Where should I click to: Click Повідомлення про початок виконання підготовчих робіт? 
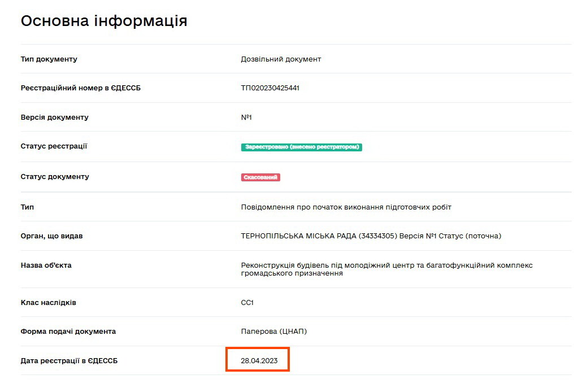[346, 207]
